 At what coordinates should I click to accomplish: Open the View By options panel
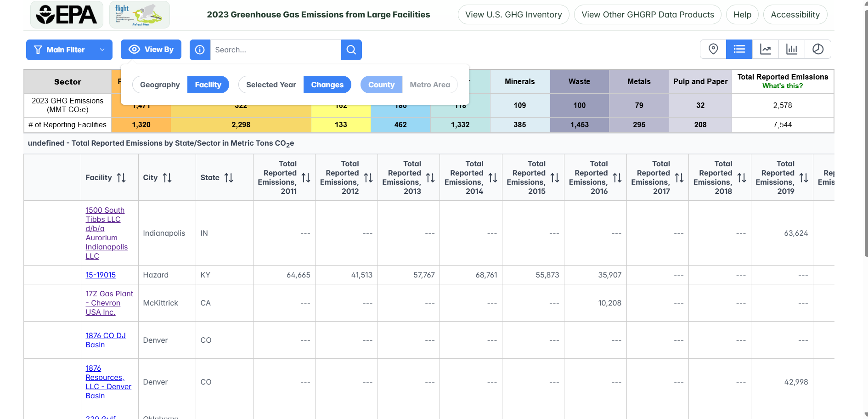click(151, 50)
